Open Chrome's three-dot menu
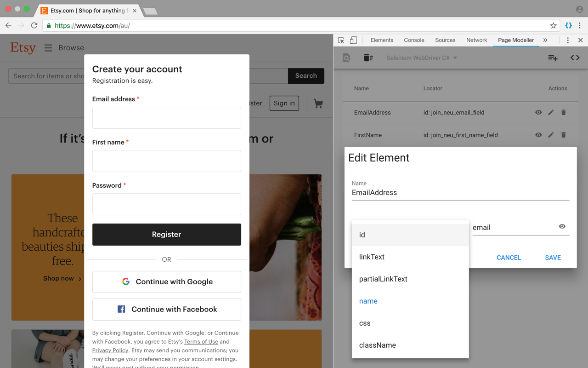Screen dimensions: 588x368 pos(580,26)
